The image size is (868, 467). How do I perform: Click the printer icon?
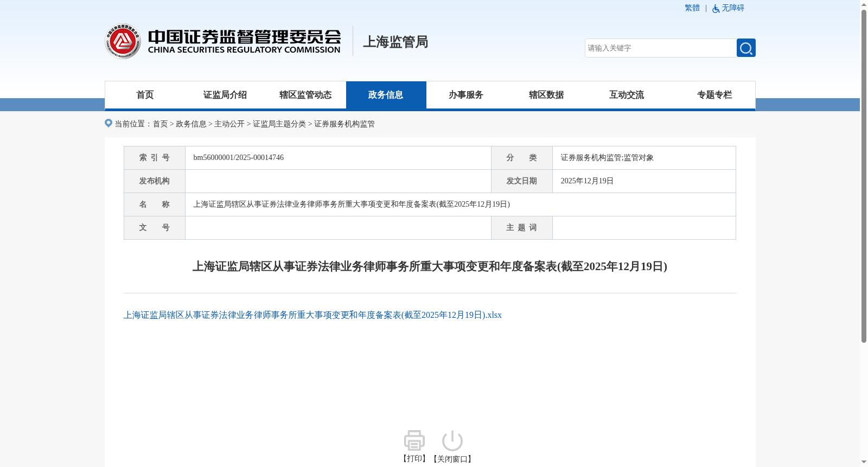point(414,440)
